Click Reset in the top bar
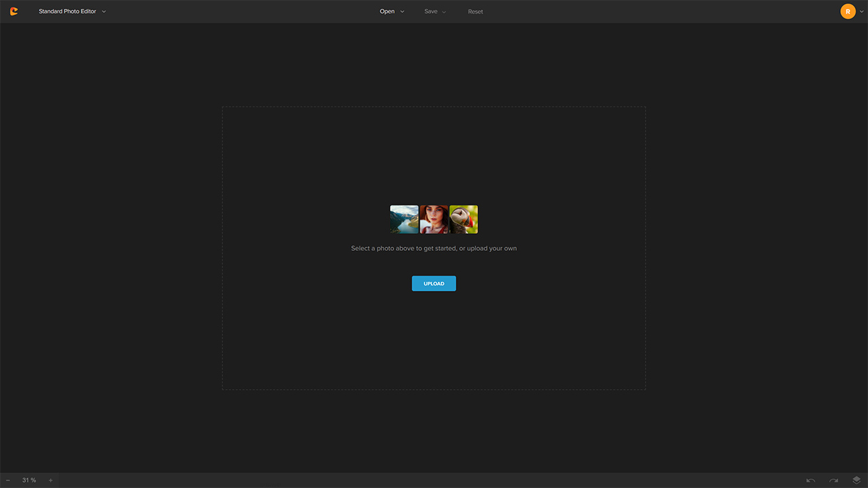 [475, 12]
